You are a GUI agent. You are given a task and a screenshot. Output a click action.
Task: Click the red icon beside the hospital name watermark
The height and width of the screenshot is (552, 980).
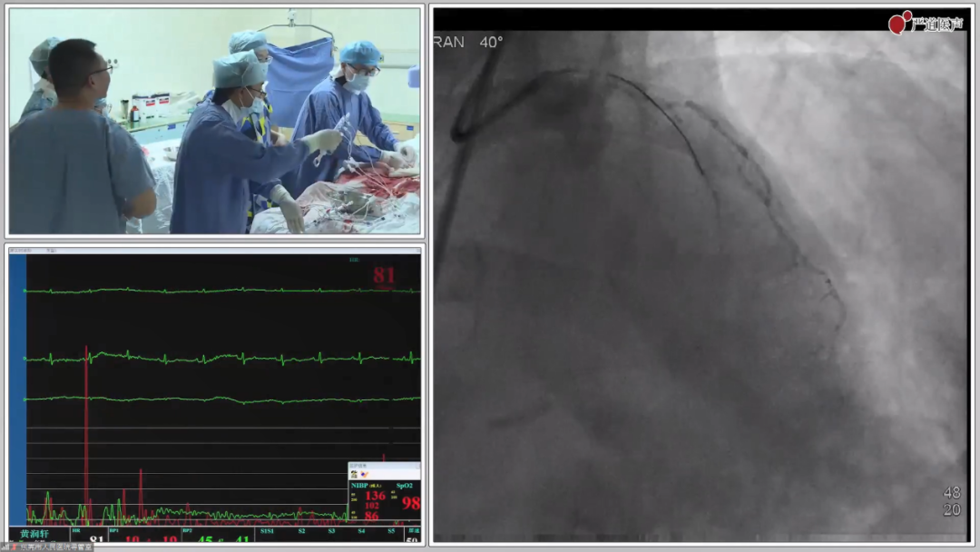pos(15,547)
